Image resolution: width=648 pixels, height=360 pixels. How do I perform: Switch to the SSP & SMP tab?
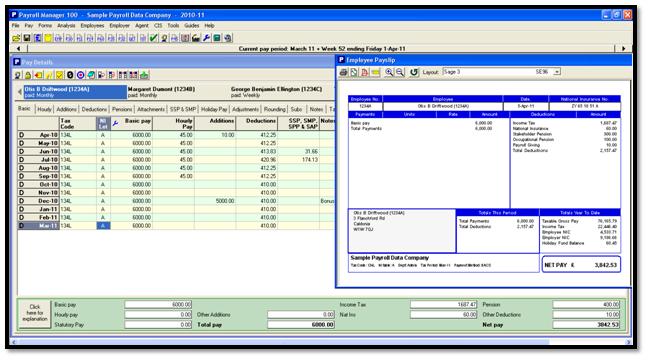(183, 110)
